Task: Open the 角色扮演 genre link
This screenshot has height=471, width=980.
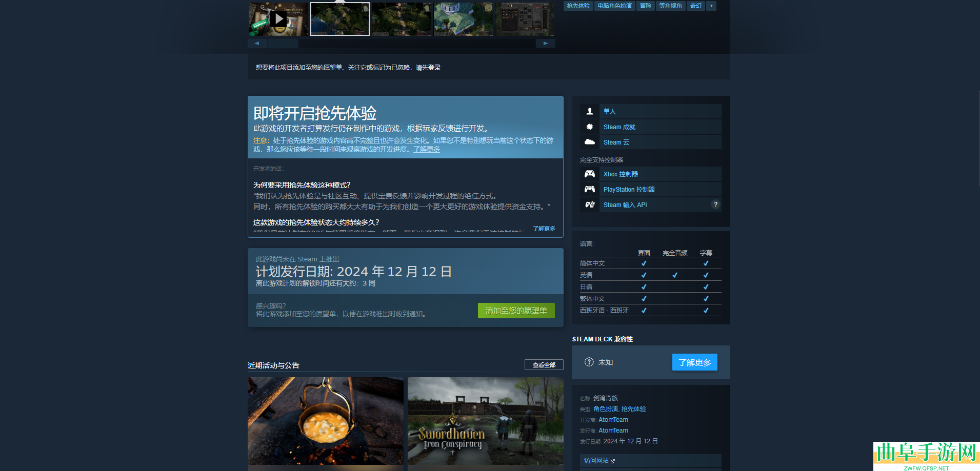Action: click(606, 409)
